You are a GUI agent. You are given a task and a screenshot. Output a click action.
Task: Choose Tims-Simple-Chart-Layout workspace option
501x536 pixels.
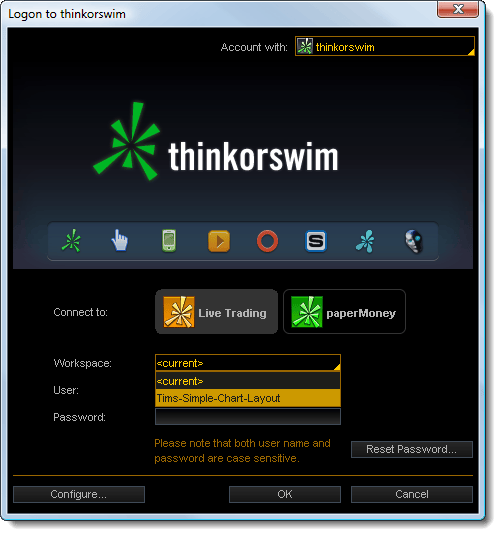tap(248, 398)
